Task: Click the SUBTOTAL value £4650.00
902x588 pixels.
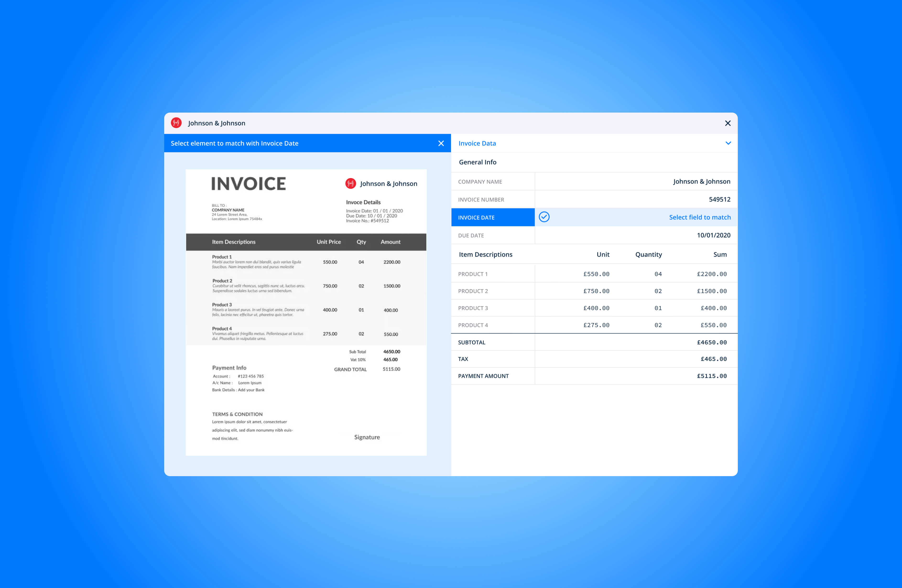Action: pyautogui.click(x=712, y=342)
